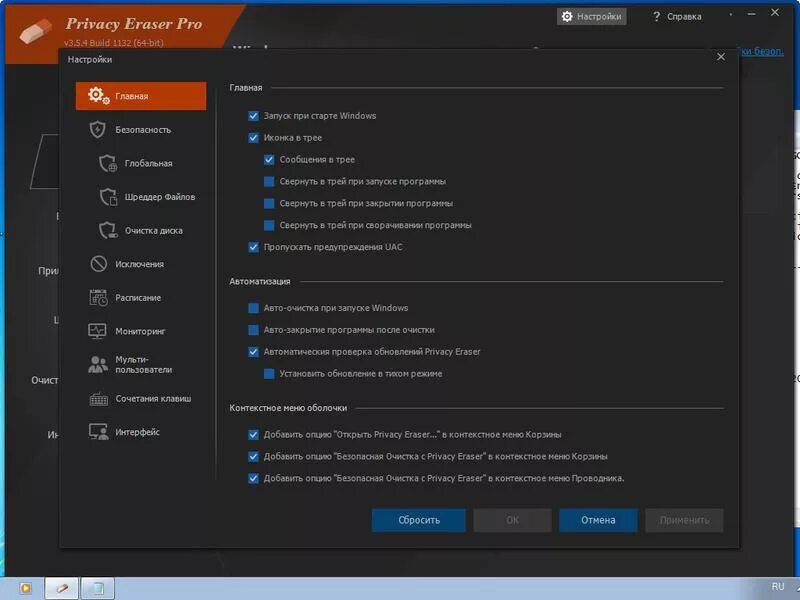Switch to the Мульти-пользователи section

click(141, 364)
